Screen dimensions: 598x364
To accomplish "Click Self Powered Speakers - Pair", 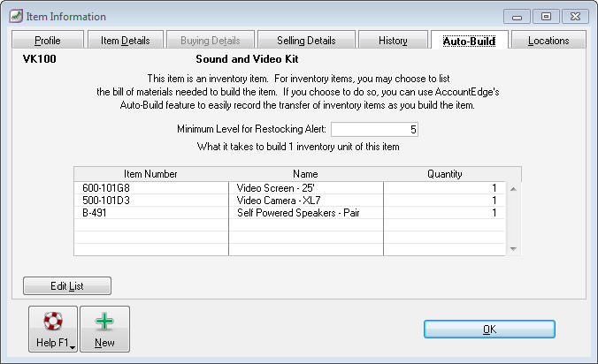I will point(298,213).
